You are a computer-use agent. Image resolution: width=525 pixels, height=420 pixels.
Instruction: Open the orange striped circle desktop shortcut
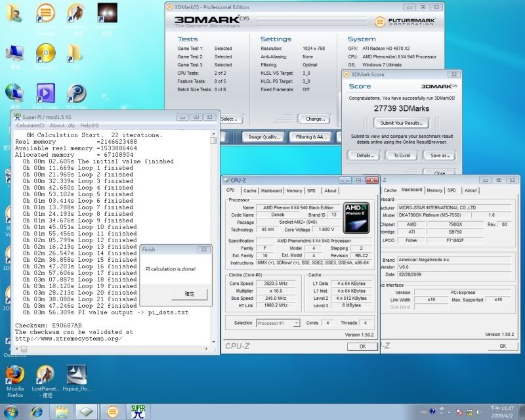click(45, 12)
